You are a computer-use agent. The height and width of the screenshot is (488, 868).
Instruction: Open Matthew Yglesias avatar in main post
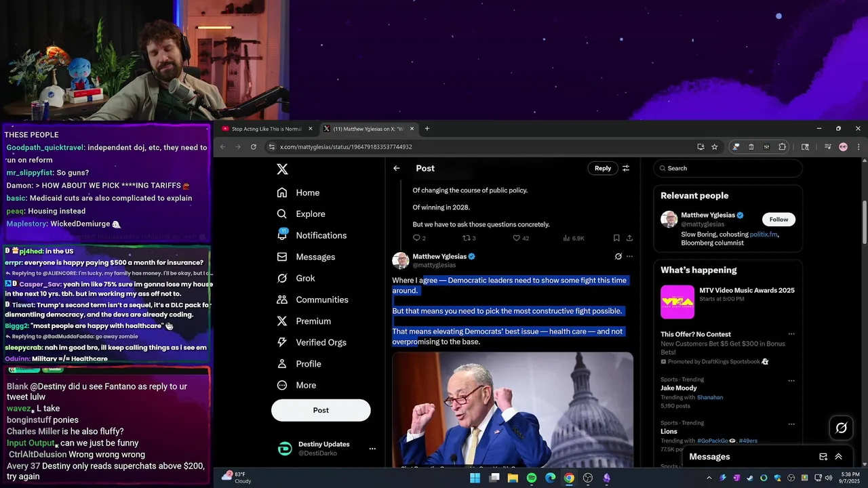tap(400, 260)
